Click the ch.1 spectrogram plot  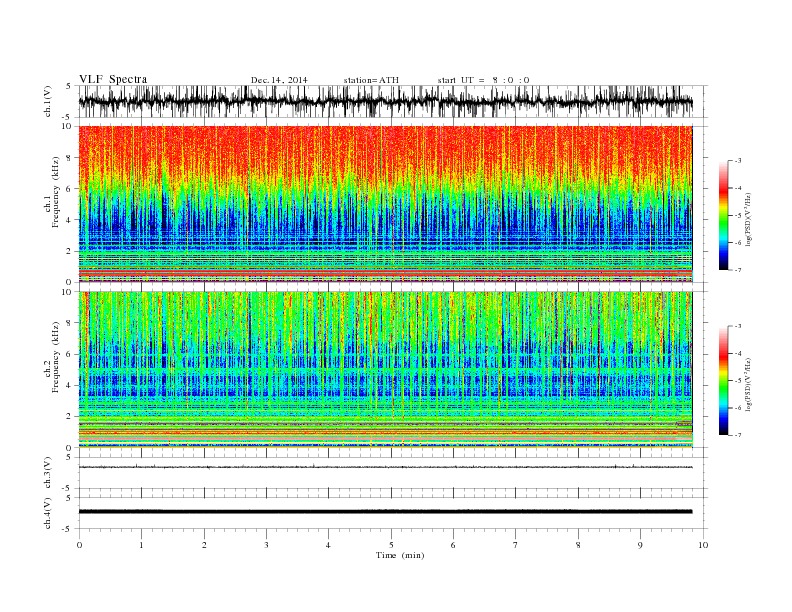385,204
